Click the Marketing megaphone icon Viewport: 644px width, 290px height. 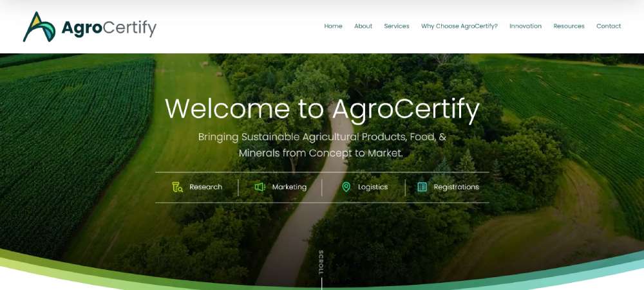click(x=260, y=187)
